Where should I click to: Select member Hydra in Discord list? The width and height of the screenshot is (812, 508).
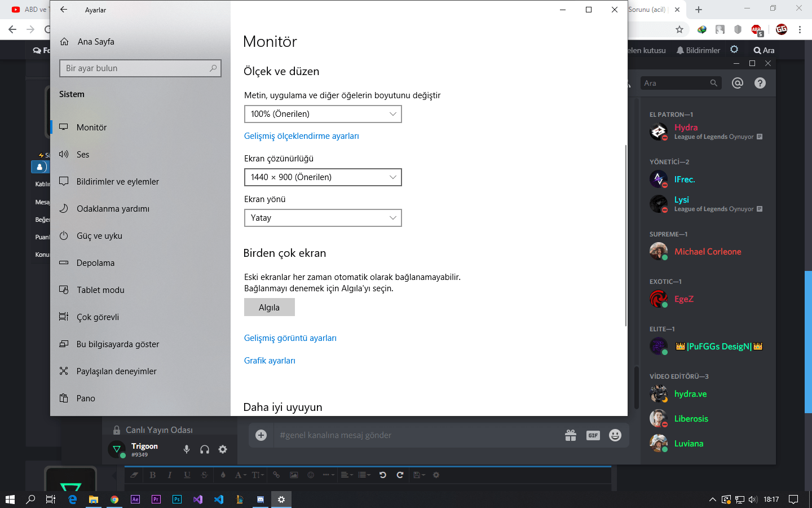click(707, 132)
